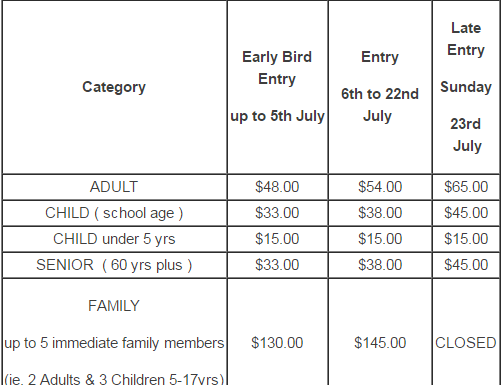Viewport: 502px width, 385px height.
Task: Select the Adult late entry $65.00 price
Action: coord(466,187)
